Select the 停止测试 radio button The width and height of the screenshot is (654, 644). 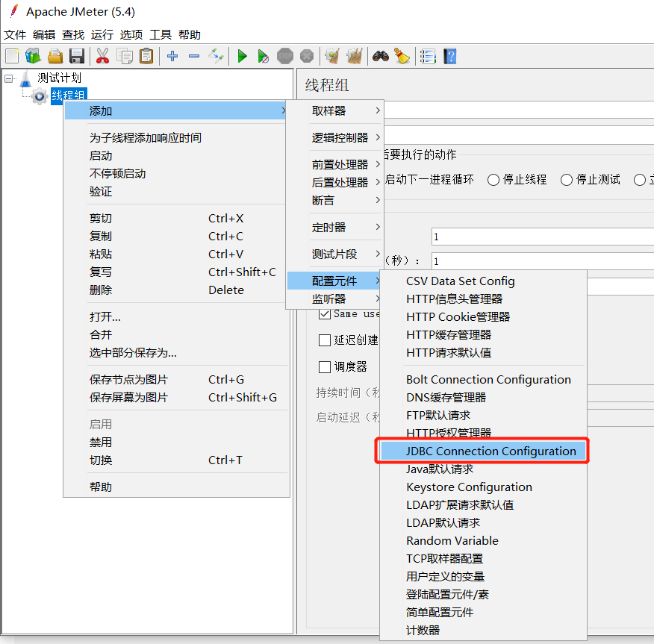click(x=566, y=180)
